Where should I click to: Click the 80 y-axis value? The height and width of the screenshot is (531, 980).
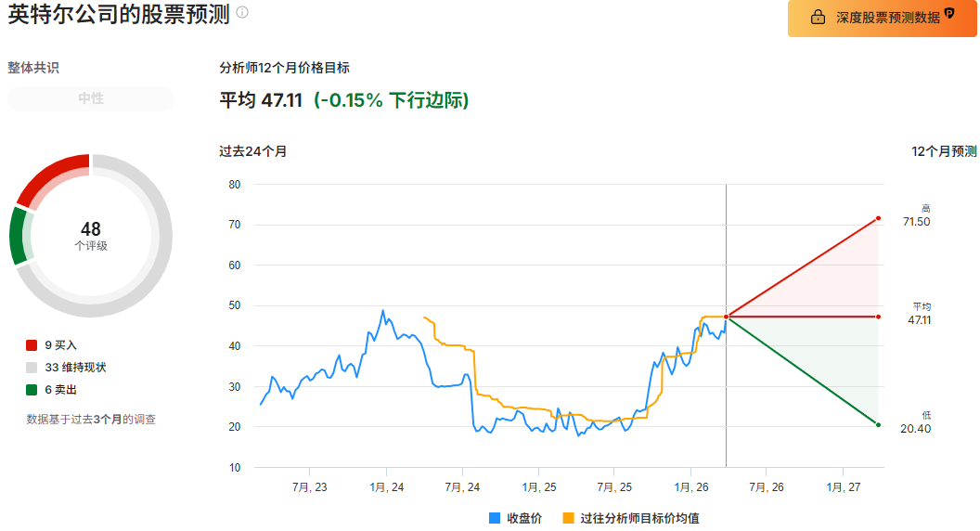235,185
